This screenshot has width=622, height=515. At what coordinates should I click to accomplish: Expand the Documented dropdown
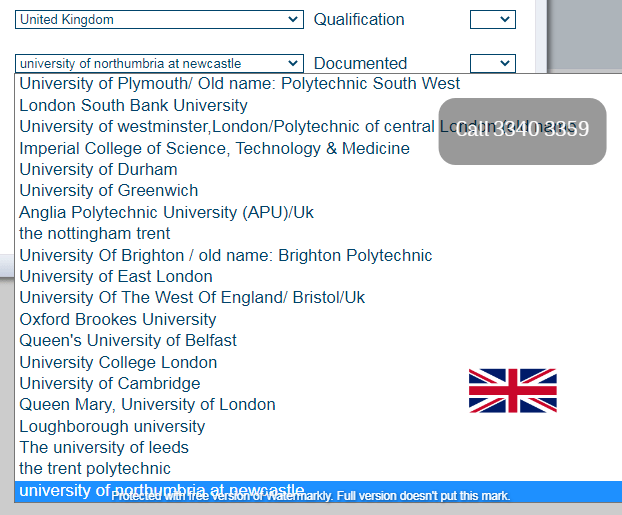(492, 63)
